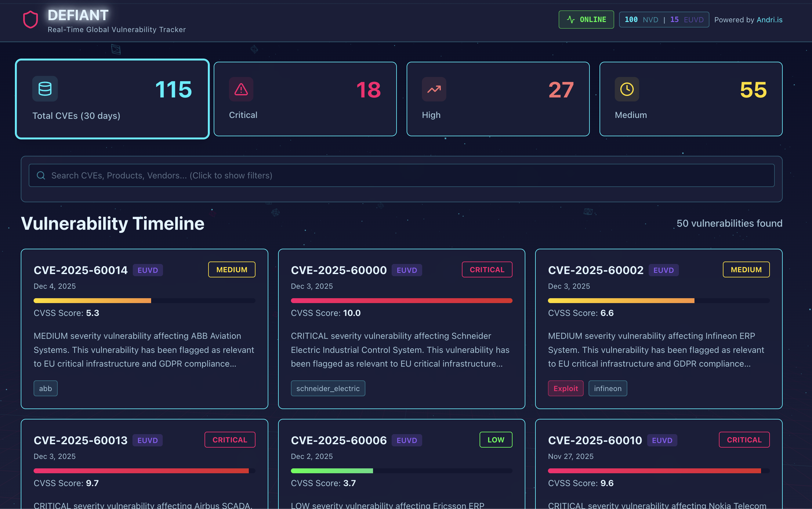Image resolution: width=812 pixels, height=509 pixels.
Task: Click the search field to show filters
Action: [401, 175]
